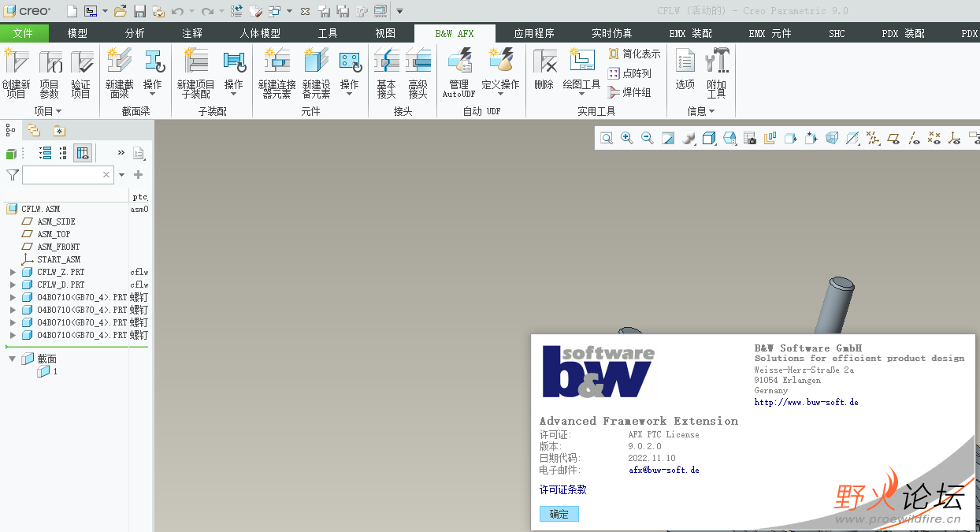The image size is (980, 532).
Task: Expand the CFLW_Z.PRT tree node
Action: click(x=13, y=272)
